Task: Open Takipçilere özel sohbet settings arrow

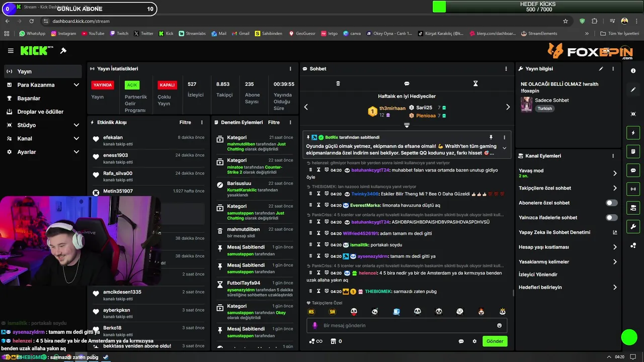Action: 615,188
